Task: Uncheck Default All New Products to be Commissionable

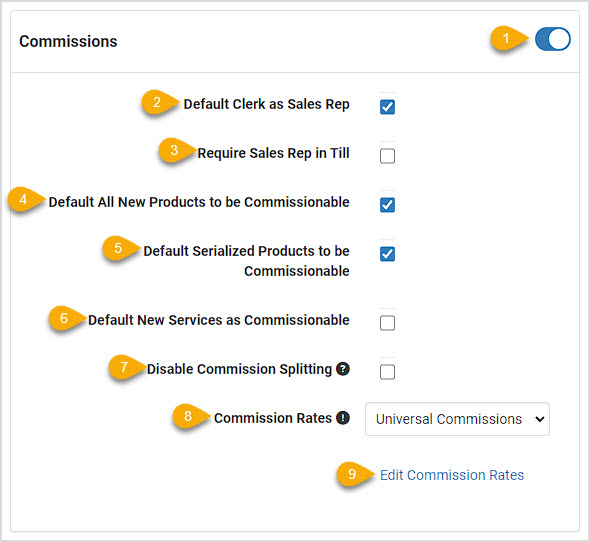Action: (x=387, y=205)
